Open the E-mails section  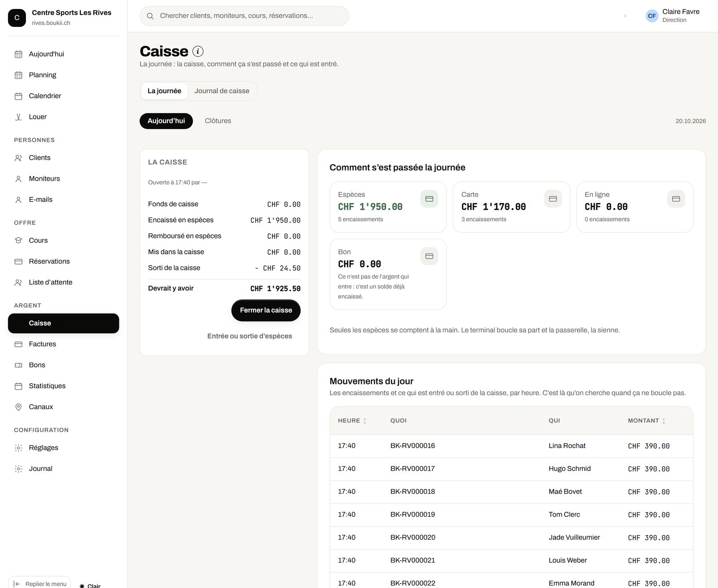click(x=63, y=200)
